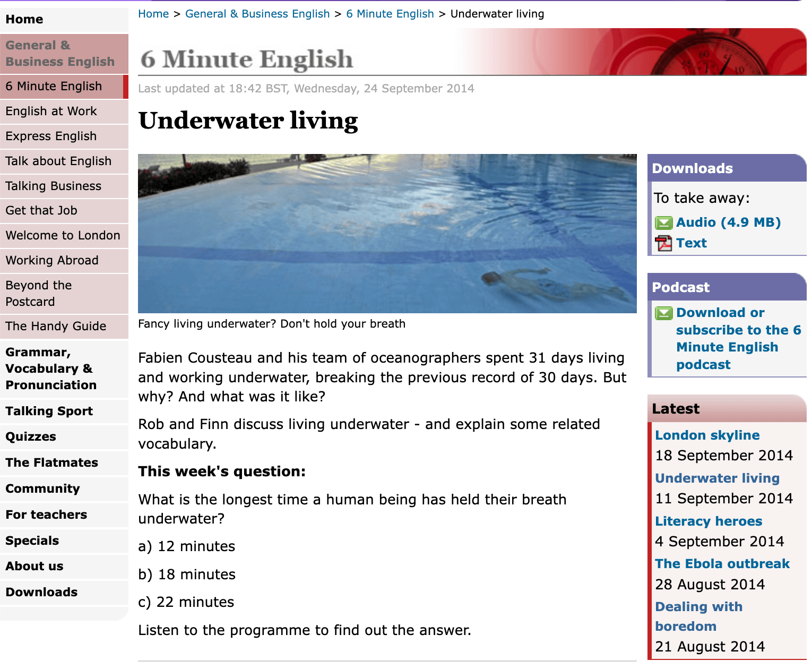
Task: Open Express English from the sidebar
Action: pos(51,136)
